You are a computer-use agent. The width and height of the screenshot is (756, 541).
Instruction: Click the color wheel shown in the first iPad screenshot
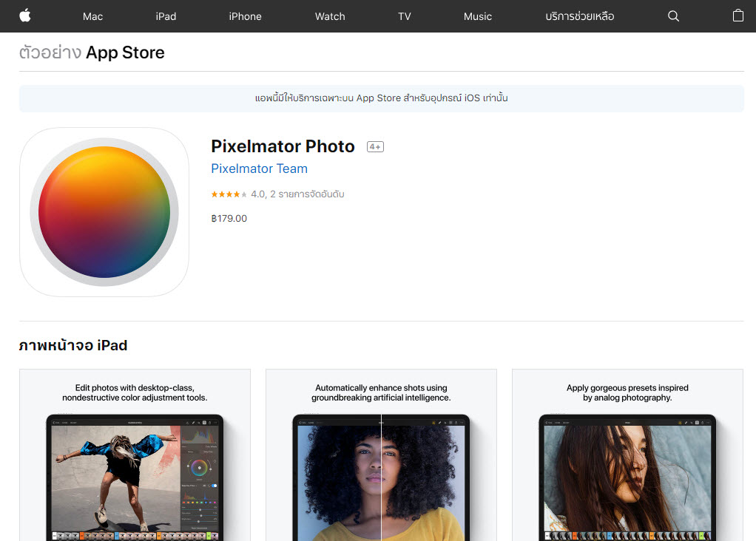[200, 468]
